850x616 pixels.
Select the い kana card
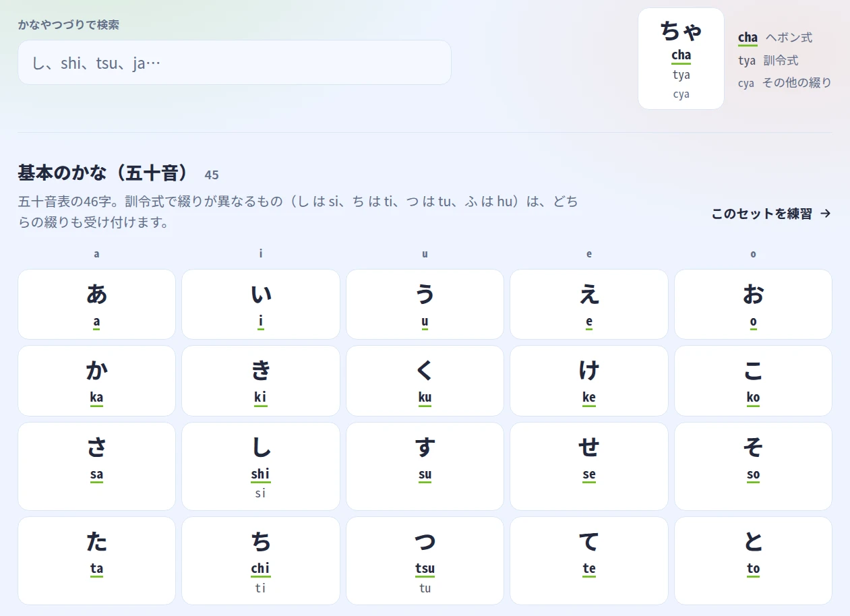(x=261, y=304)
